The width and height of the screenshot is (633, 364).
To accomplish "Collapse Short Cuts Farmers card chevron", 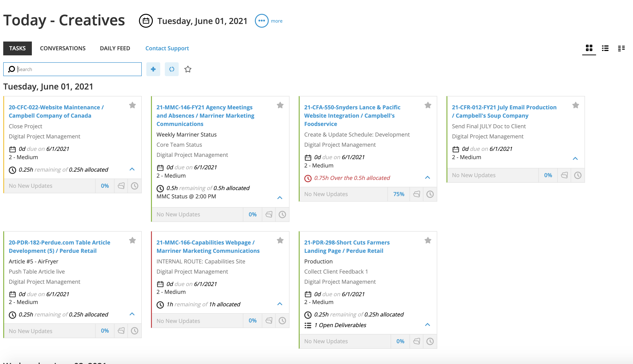I will 427,325.
